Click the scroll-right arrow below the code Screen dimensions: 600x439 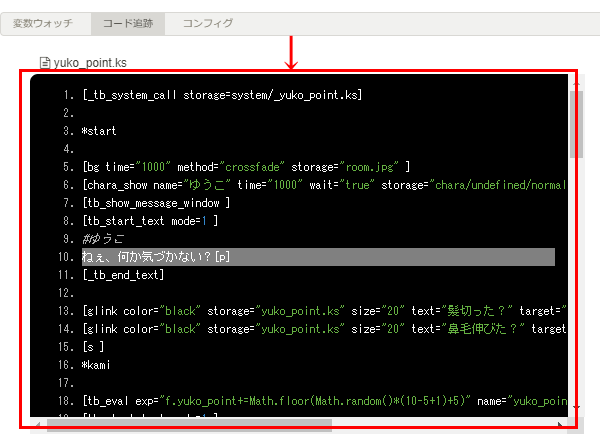pos(561,424)
